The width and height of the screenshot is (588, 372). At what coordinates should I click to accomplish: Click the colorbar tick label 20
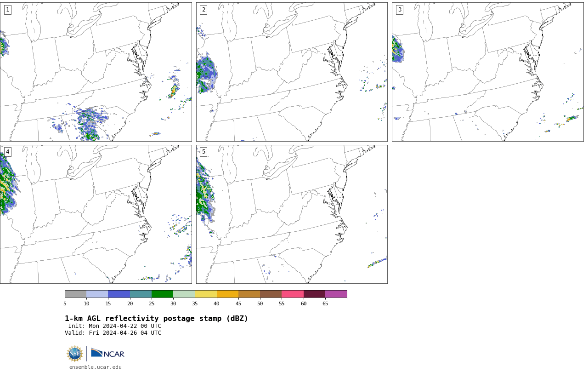(130, 304)
